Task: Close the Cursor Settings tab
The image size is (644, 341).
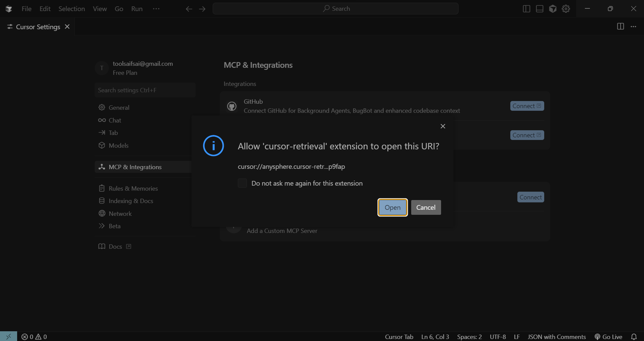Action: tap(67, 27)
